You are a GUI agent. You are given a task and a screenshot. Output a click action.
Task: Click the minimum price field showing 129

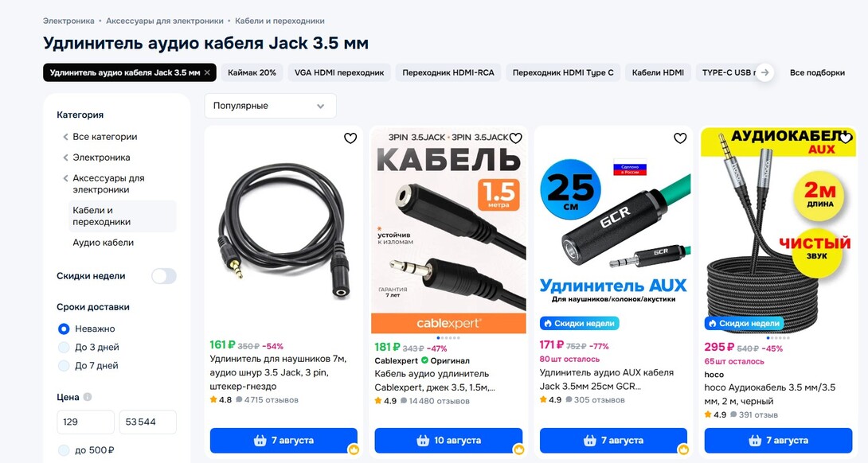[x=85, y=422]
